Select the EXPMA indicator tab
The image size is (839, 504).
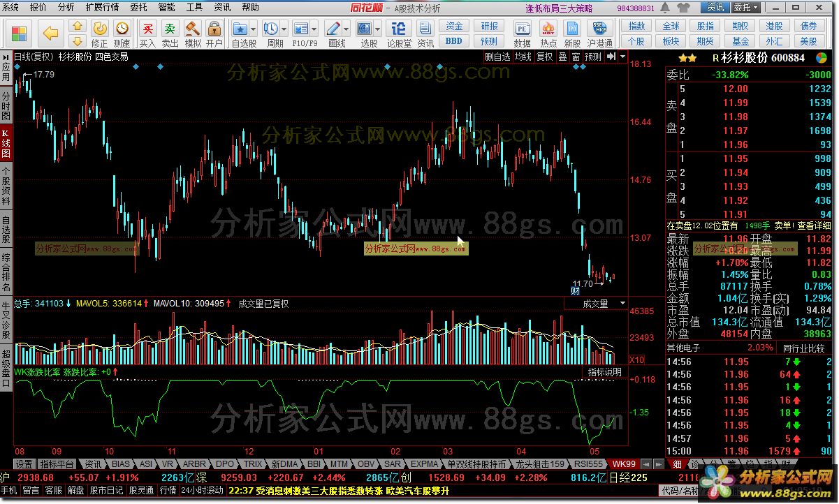tap(425, 464)
